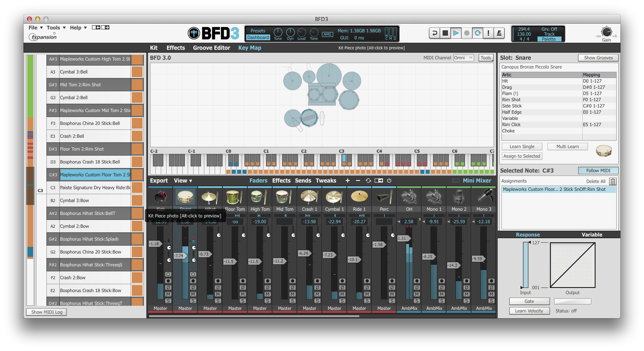This screenshot has height=351, width=644.
Task: Click the Show Grooves button
Action: point(598,58)
